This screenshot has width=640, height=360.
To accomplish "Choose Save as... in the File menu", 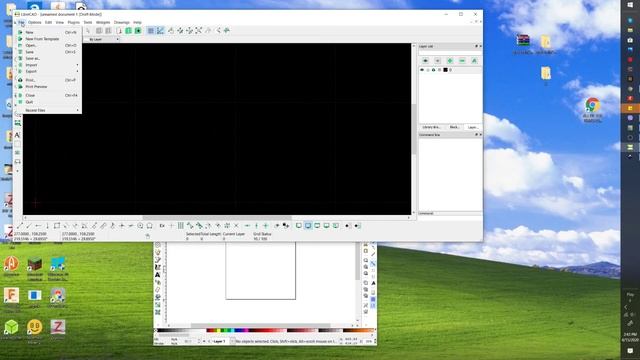I will click(x=48, y=58).
